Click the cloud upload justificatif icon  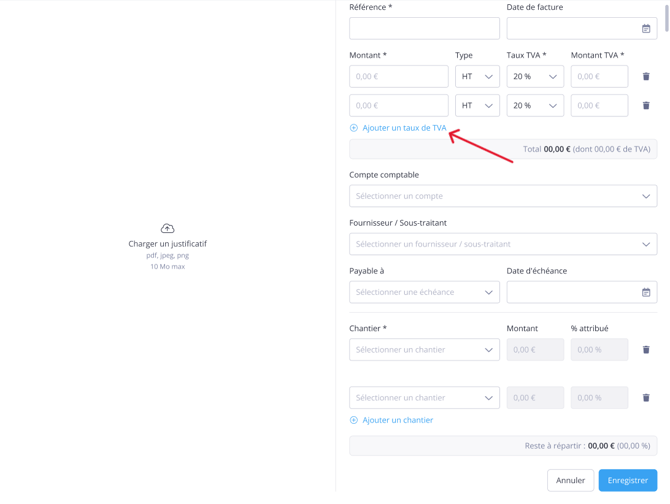[x=167, y=229]
